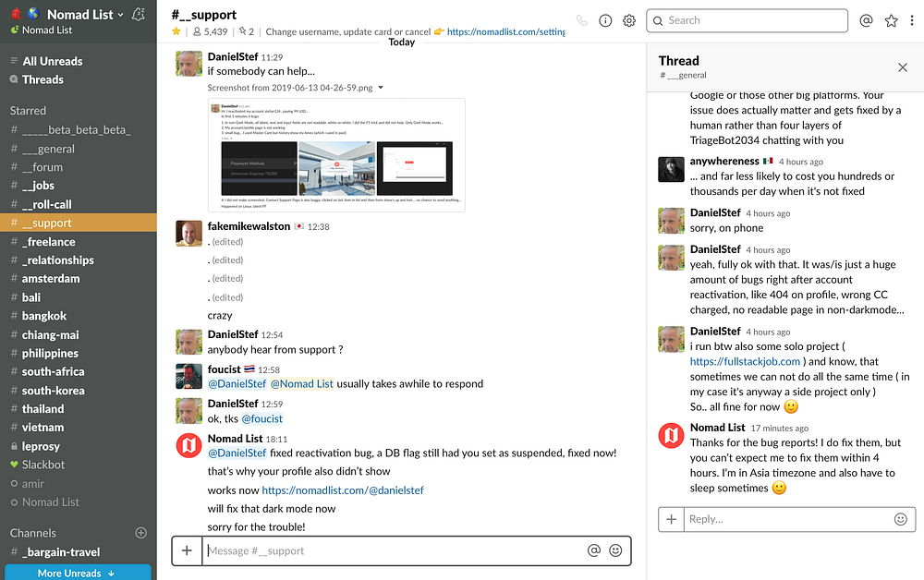Open the south-africa channel
This screenshot has height=580, width=924.
click(79, 371)
